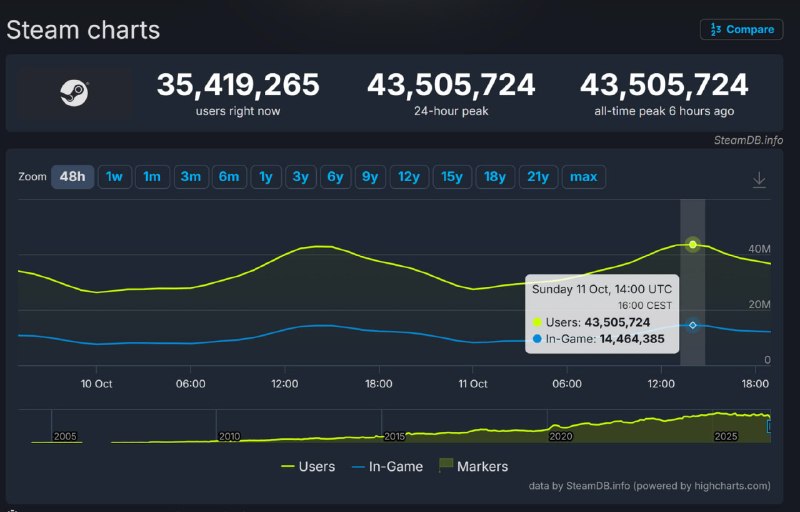Switch chart zoom to 3y

pyautogui.click(x=301, y=177)
